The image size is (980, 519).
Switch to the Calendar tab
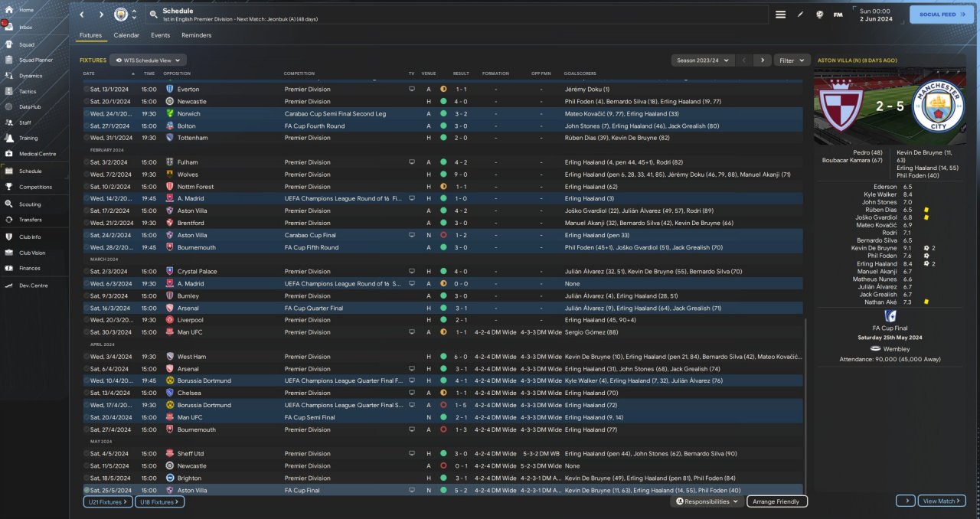pos(126,35)
